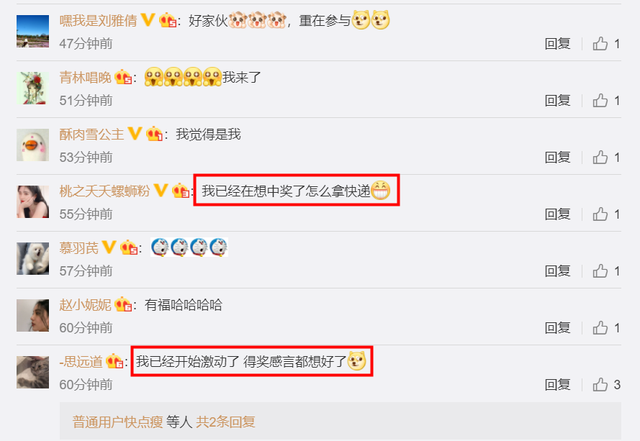Reply to 桃之夭夭螺蛳粉's comment
Viewport: 640px width, 441px height.
558,214
